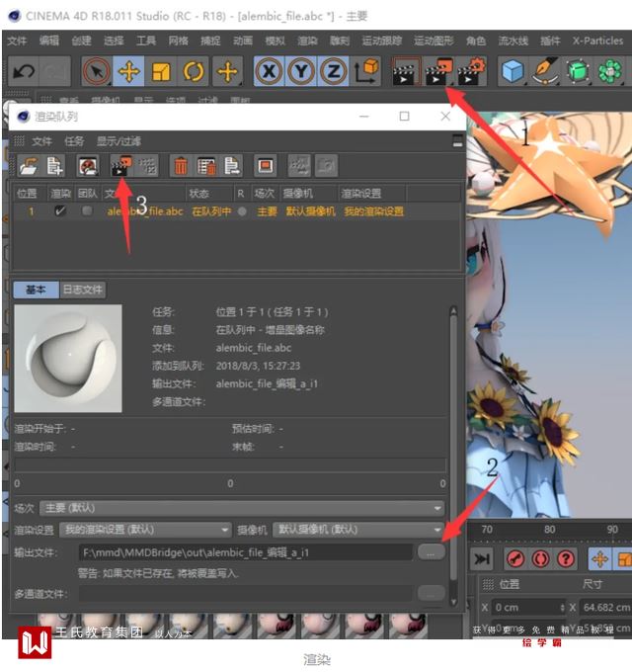Image resolution: width=632 pixels, height=672 pixels.
Task: Click render progress bar
Action: (x=230, y=465)
